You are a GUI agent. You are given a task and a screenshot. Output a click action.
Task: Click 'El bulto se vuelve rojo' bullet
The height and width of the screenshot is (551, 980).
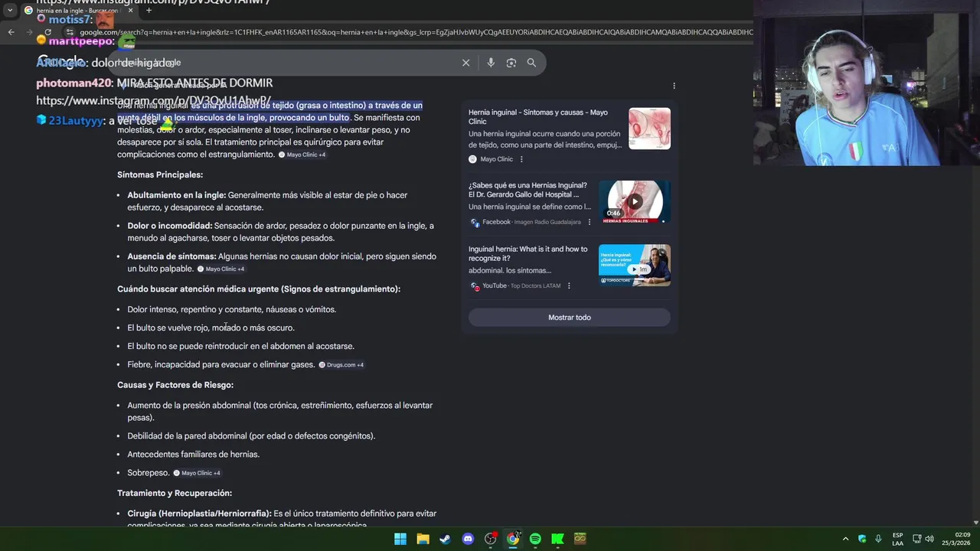click(211, 328)
